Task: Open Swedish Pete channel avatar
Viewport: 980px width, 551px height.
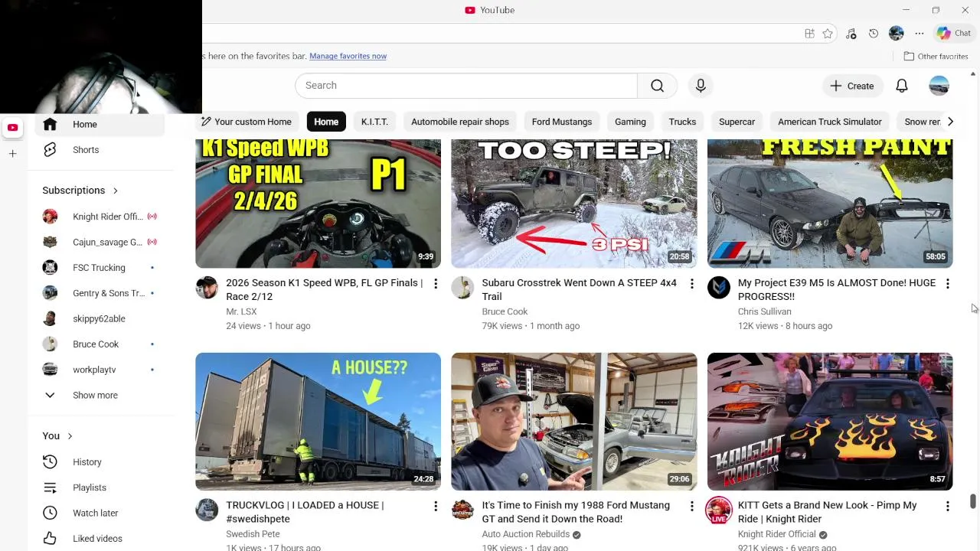Action: click(x=207, y=510)
